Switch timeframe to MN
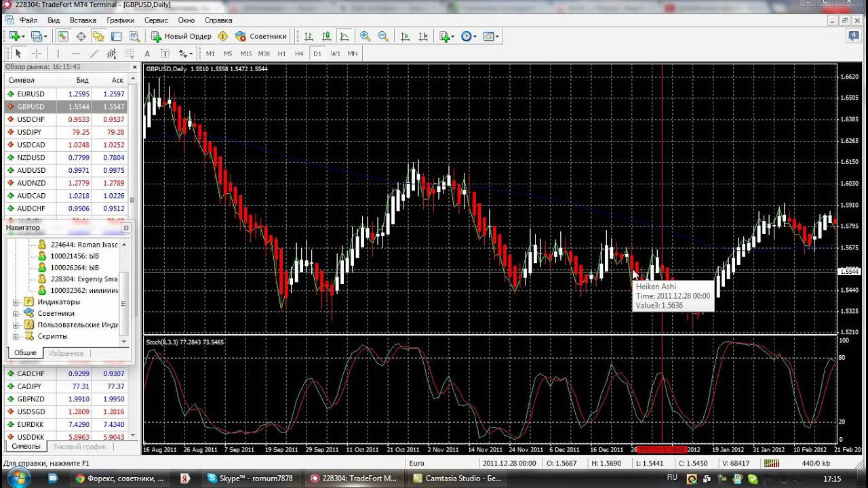Screen dimensions: 868x488 click(353, 54)
